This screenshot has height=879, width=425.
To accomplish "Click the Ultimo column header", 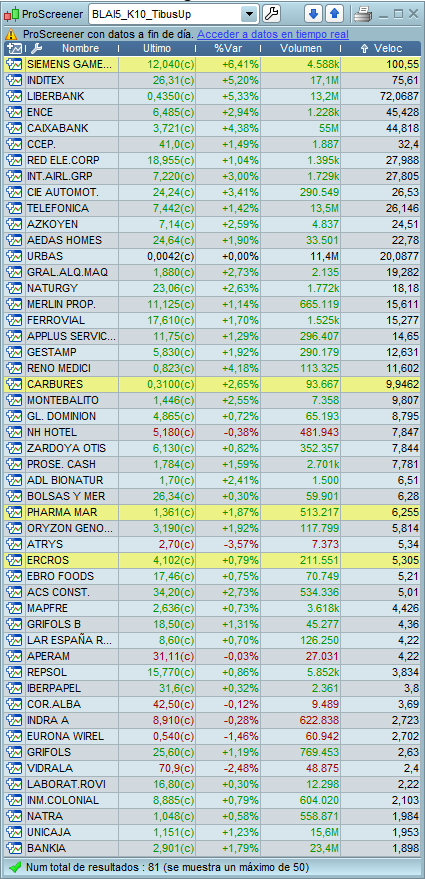I will (157, 49).
